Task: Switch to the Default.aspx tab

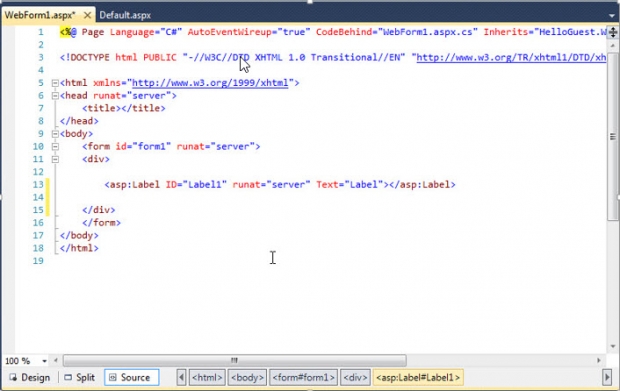Action: 125,15
